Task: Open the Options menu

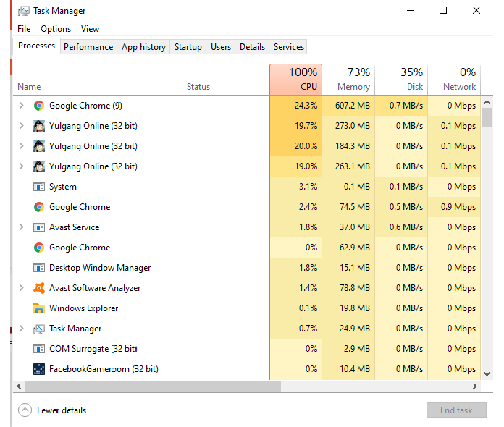Action: click(x=56, y=29)
